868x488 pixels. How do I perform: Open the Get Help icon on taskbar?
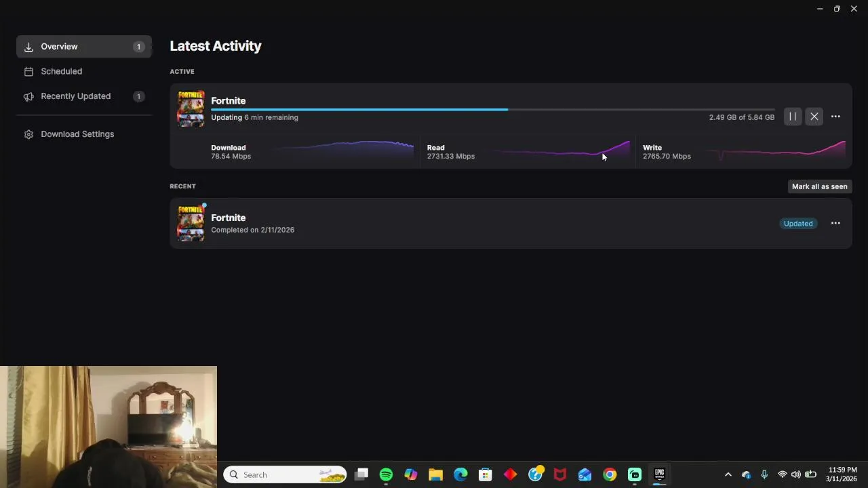tap(536, 474)
